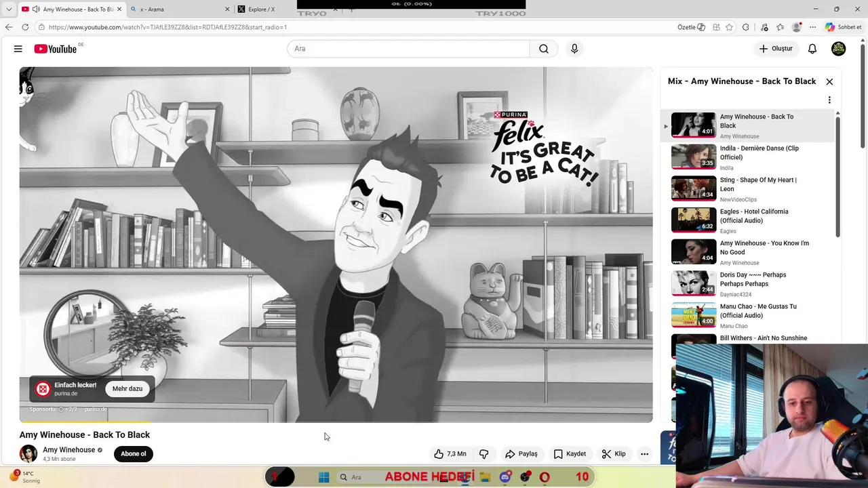Screen dimensions: 868x488
Task: Open Amy Winehouse channel name link
Action: pos(69,450)
